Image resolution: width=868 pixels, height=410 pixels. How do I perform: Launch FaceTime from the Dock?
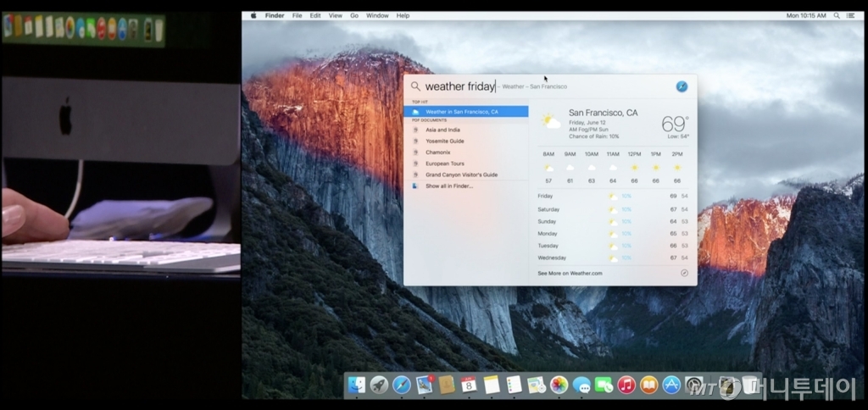604,385
